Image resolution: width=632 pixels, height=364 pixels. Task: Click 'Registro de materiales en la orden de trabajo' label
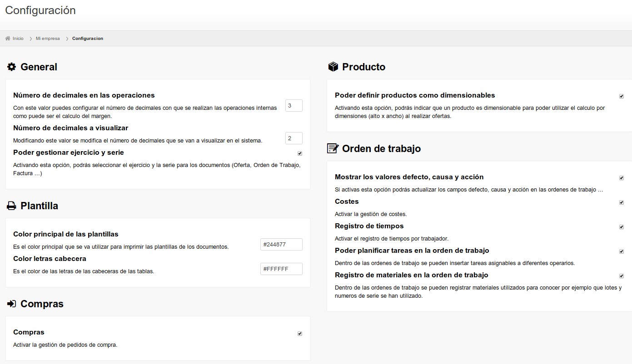pos(412,275)
